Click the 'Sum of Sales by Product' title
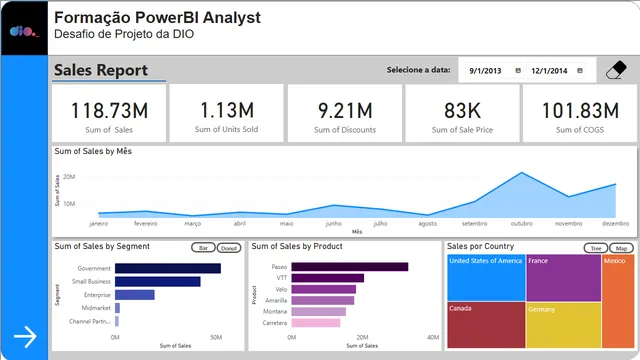The width and height of the screenshot is (640, 360). pyautogui.click(x=297, y=247)
